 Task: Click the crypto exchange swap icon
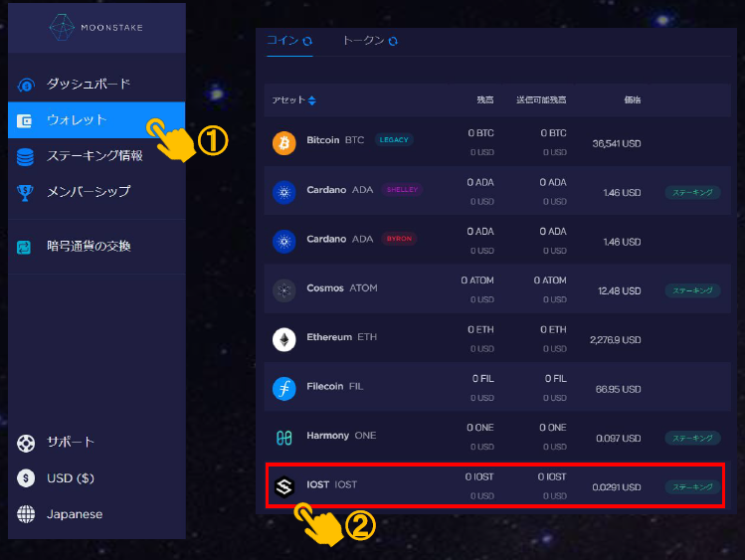click(24, 247)
